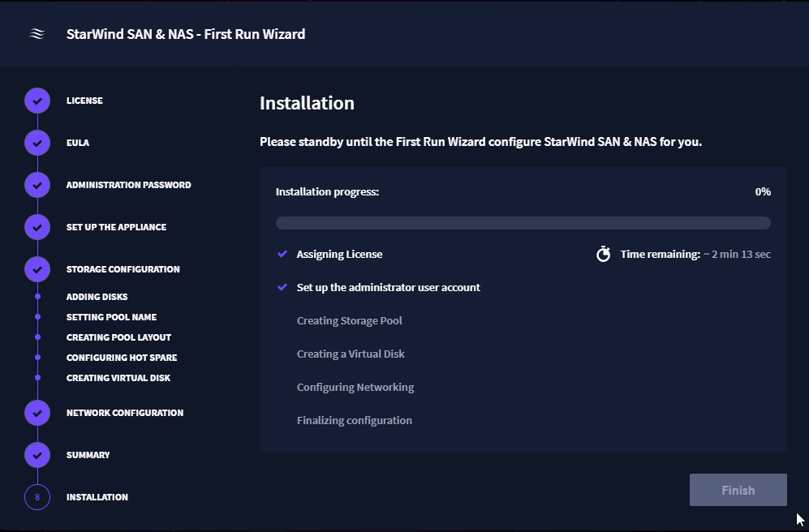The height and width of the screenshot is (532, 809).
Task: Click the StarWind wave logo icon
Action: [37, 34]
